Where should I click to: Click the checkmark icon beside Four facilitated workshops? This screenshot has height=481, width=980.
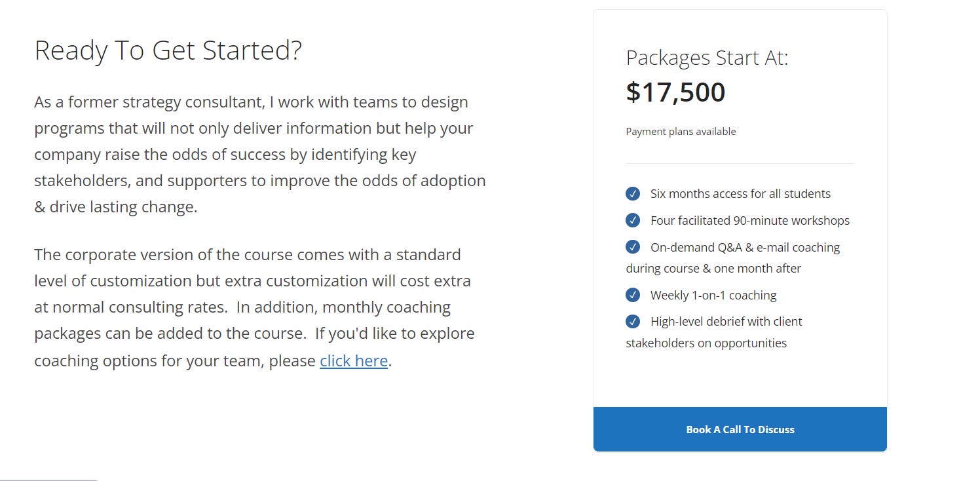point(633,221)
